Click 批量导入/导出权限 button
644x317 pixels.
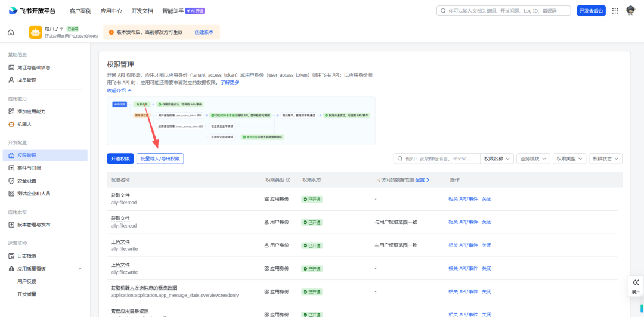pyautogui.click(x=160, y=158)
